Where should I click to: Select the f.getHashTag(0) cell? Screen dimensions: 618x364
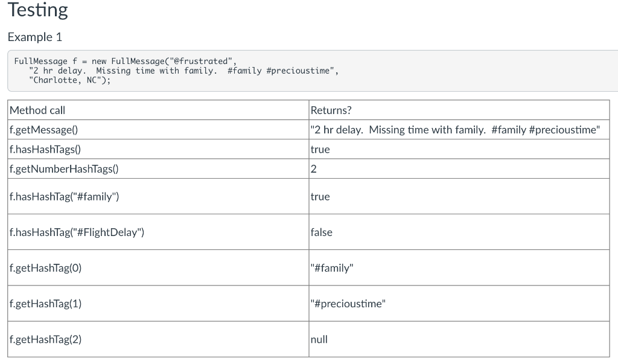click(x=158, y=268)
